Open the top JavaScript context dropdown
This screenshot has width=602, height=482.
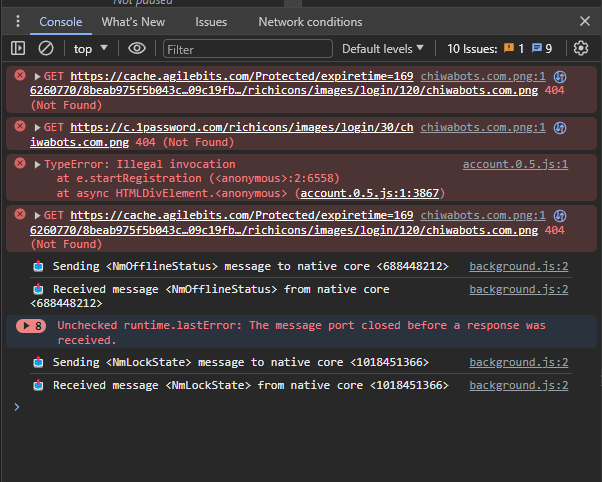coord(93,48)
